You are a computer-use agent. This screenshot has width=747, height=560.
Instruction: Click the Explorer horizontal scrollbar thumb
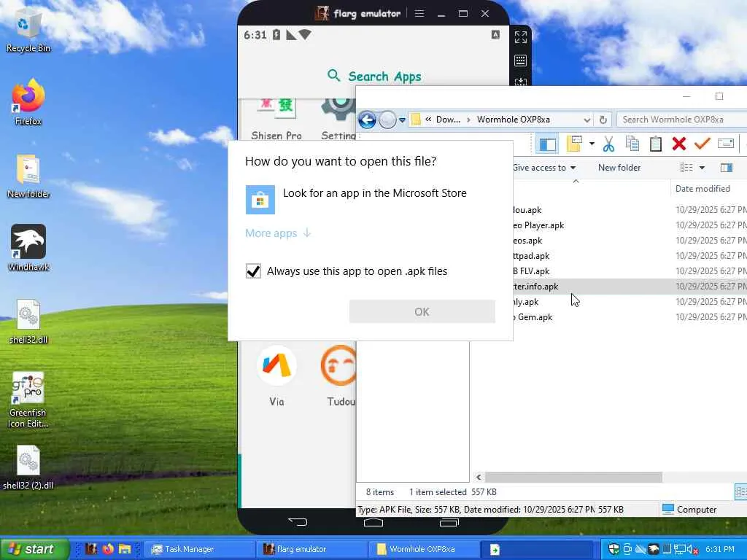tap(573, 477)
